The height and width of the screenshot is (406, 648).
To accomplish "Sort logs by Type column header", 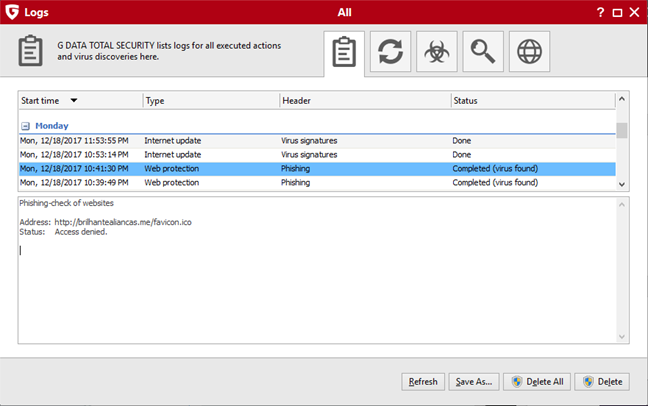I will click(x=209, y=101).
